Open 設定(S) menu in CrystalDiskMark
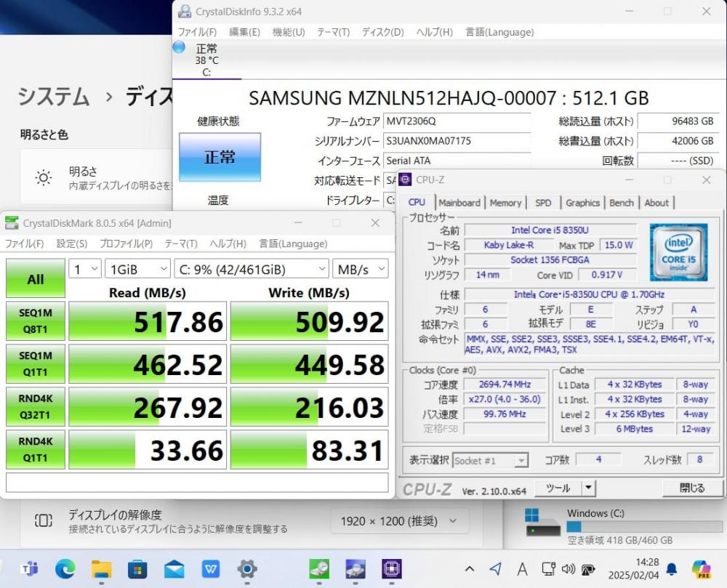This screenshot has width=727, height=588. coord(72,243)
